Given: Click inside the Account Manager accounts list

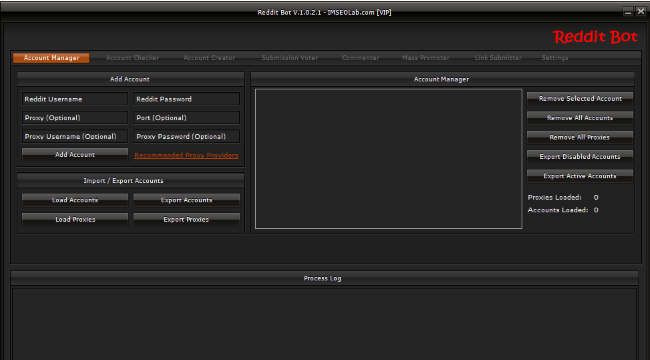Looking at the screenshot, I should tap(388, 158).
